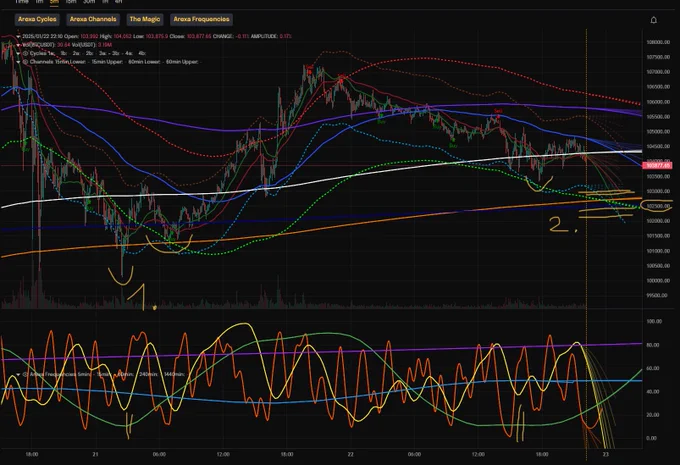Open the Arexa Channels indicator button
This screenshot has width=680, height=465.
click(x=93, y=19)
